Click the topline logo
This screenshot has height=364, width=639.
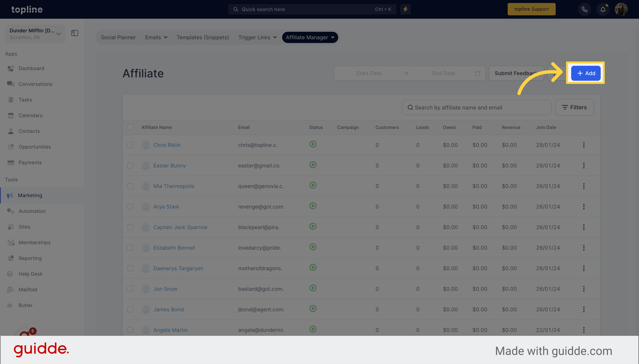[27, 10]
